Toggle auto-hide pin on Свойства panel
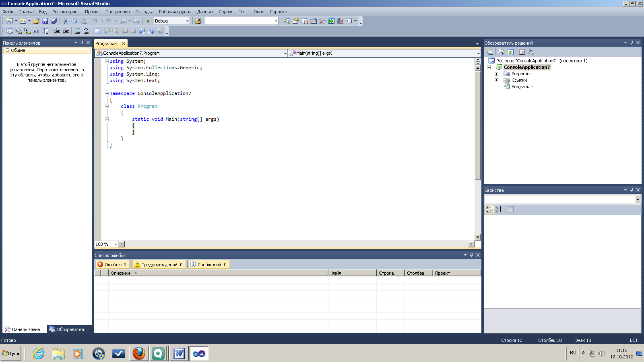 point(632,190)
